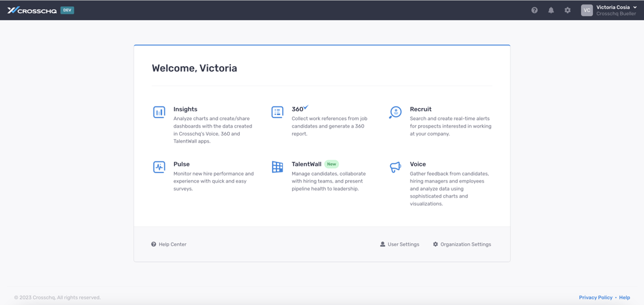Click the Organization Settings gear icon

(436, 244)
